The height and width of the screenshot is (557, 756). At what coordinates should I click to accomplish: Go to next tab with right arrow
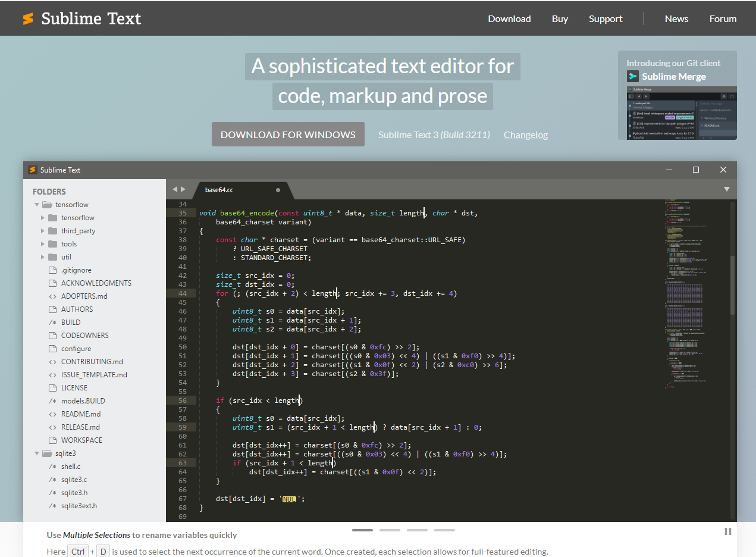pyautogui.click(x=183, y=189)
